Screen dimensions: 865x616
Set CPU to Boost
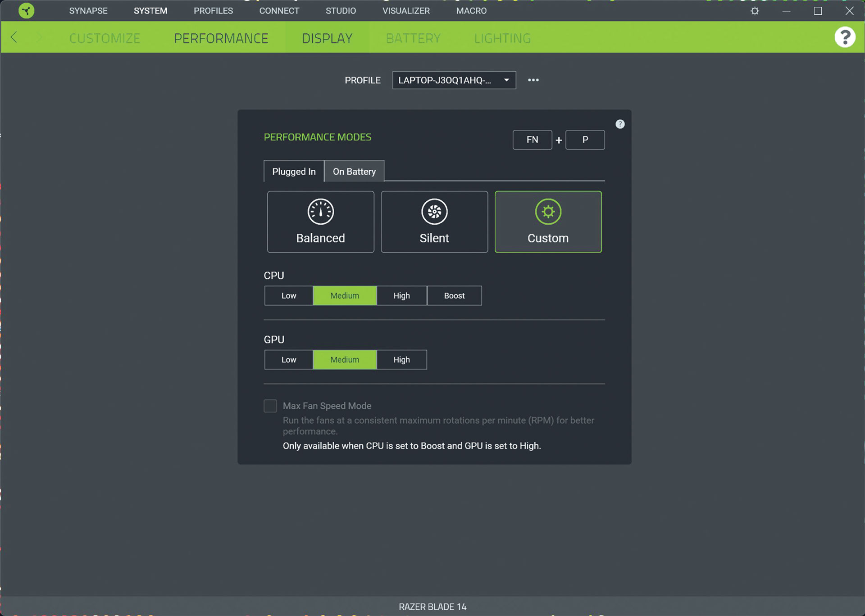pos(454,296)
